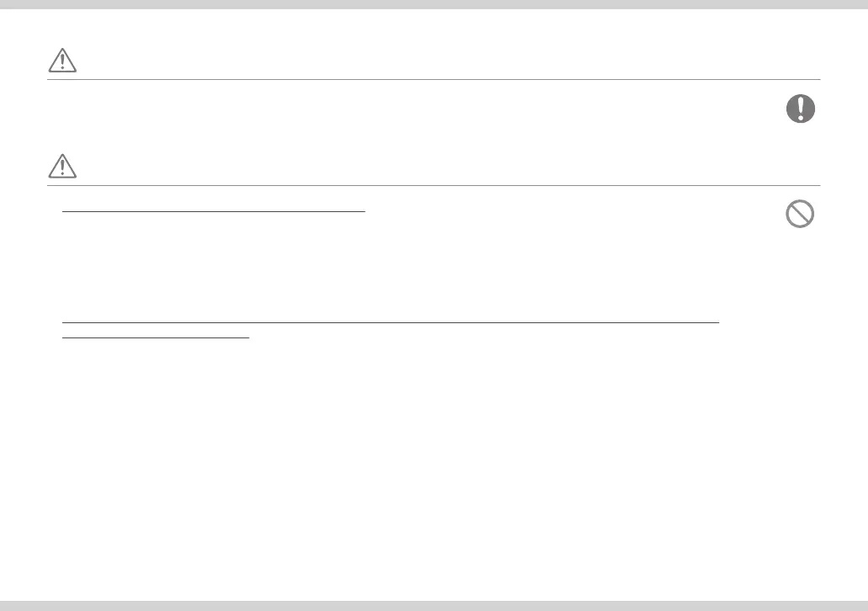Image resolution: width=868 pixels, height=611 pixels.
Task: Select the solid exclamation mark circle icon
Action: (800, 109)
